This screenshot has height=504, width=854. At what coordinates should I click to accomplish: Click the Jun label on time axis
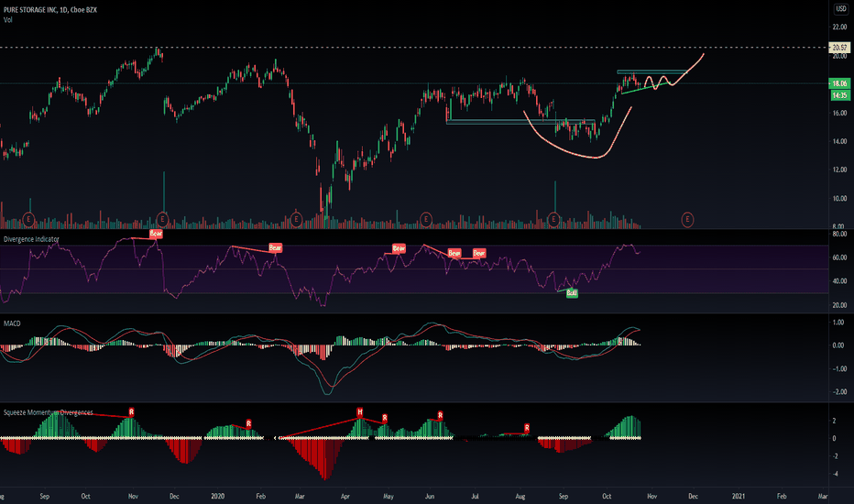coord(429,497)
